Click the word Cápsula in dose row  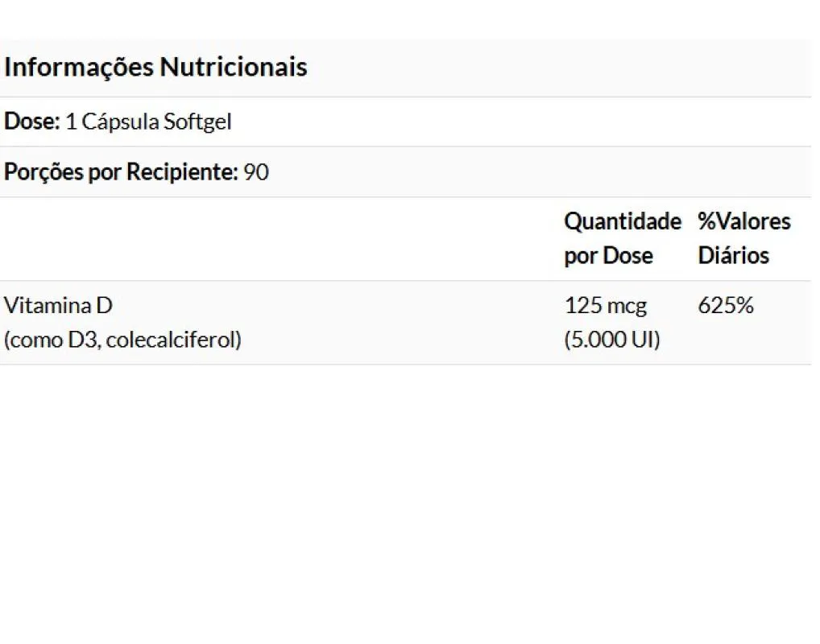[x=120, y=122]
